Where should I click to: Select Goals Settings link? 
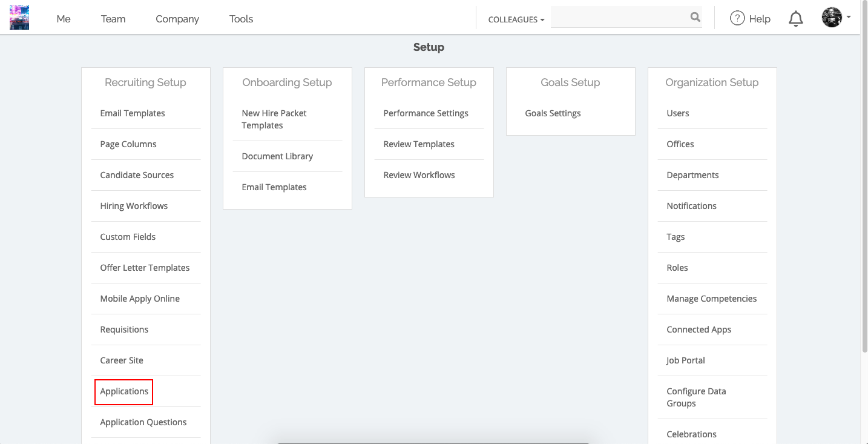click(553, 113)
